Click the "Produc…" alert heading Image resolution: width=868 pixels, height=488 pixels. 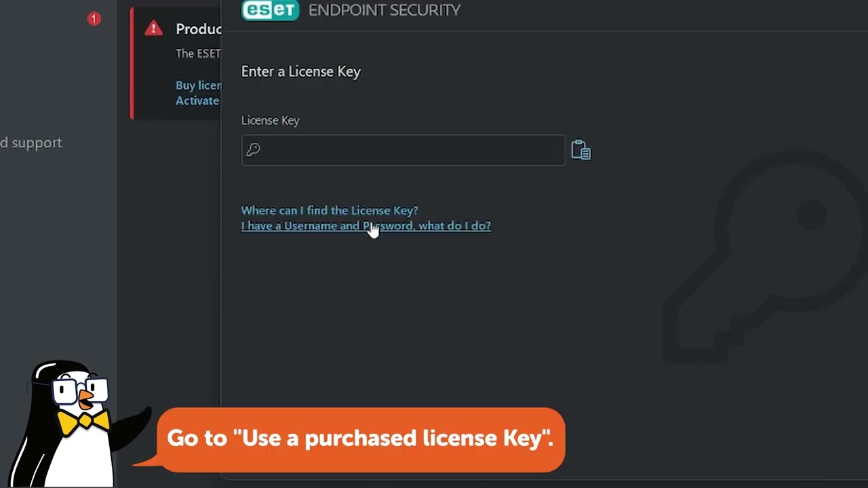click(198, 29)
